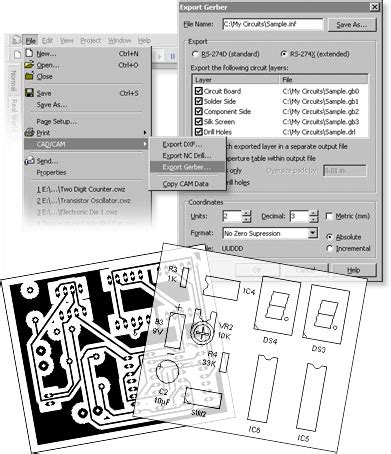Expand the Print submenu arrow
This screenshot has width=391, height=454.
145,133
